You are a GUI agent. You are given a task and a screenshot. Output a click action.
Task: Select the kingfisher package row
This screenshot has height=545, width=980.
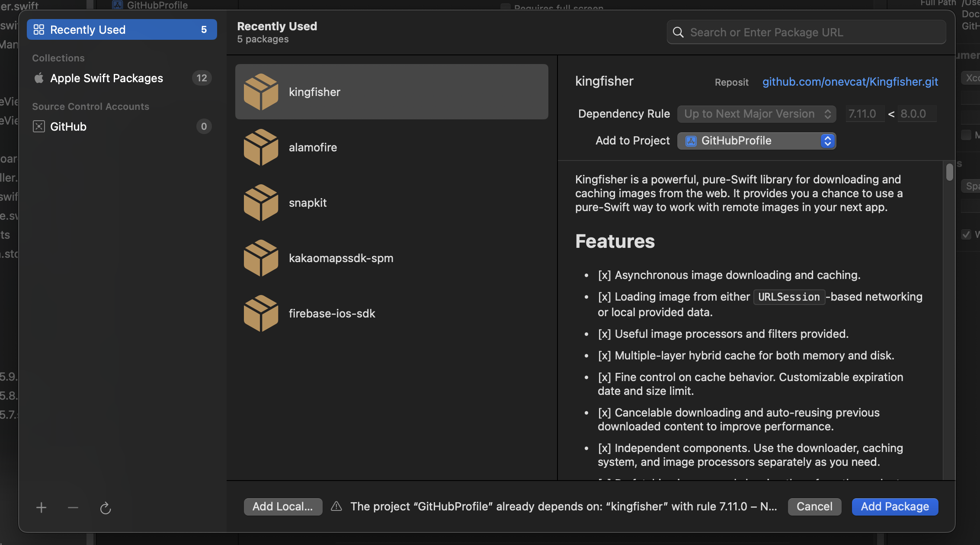pyautogui.click(x=392, y=92)
